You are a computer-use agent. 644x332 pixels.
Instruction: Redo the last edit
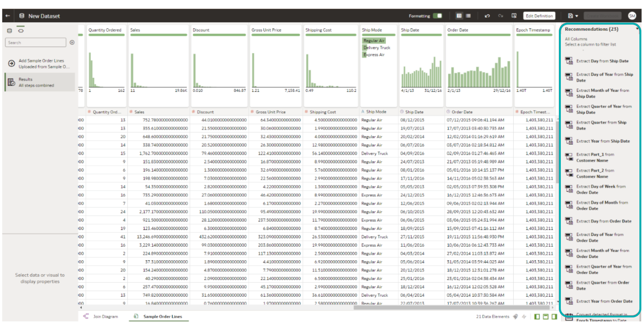(x=500, y=16)
